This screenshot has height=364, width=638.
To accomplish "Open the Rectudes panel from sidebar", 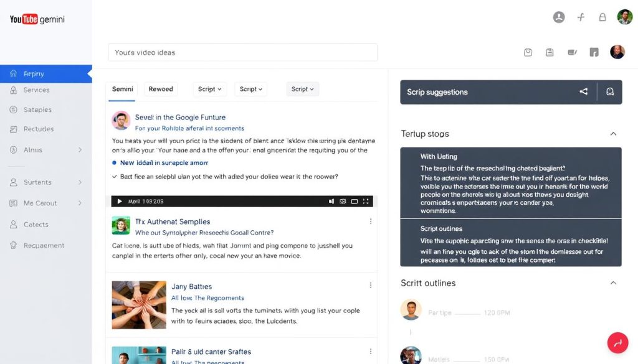I will 14,129.
